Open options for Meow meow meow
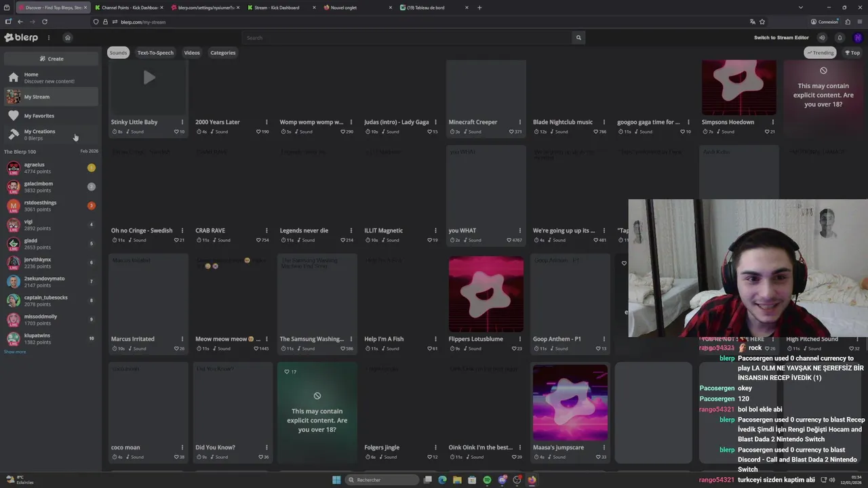The width and height of the screenshot is (868, 488). (267, 339)
